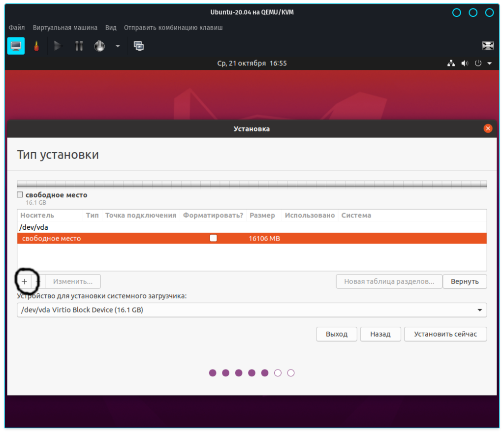Image resolution: width=504 pixels, height=433 pixels.
Task: Click the Вернуть button
Action: [464, 281]
